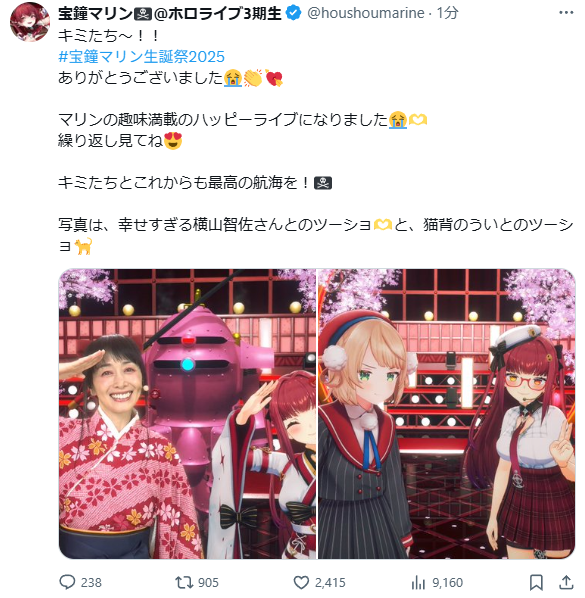This screenshot has height=598, width=585.
Task: View post analytics bar chart icon
Action: [x=418, y=582]
